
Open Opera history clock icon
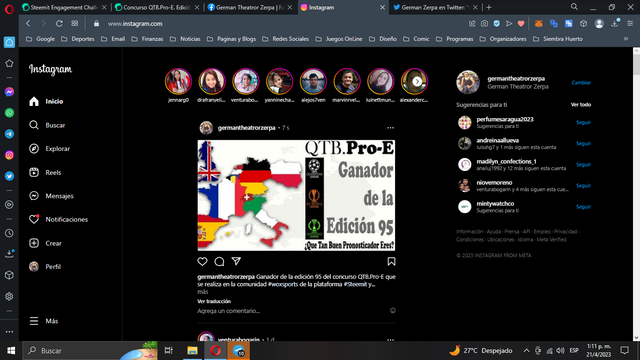tap(9, 233)
